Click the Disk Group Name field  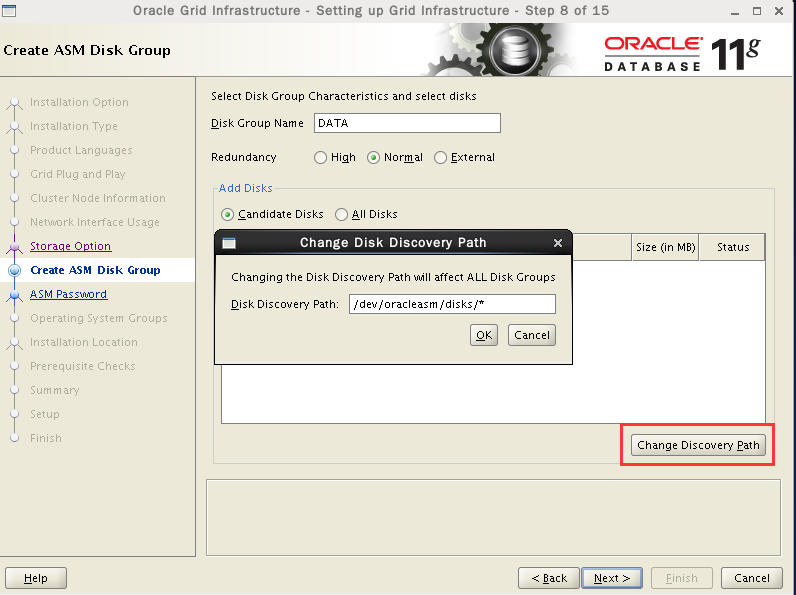pyautogui.click(x=406, y=123)
